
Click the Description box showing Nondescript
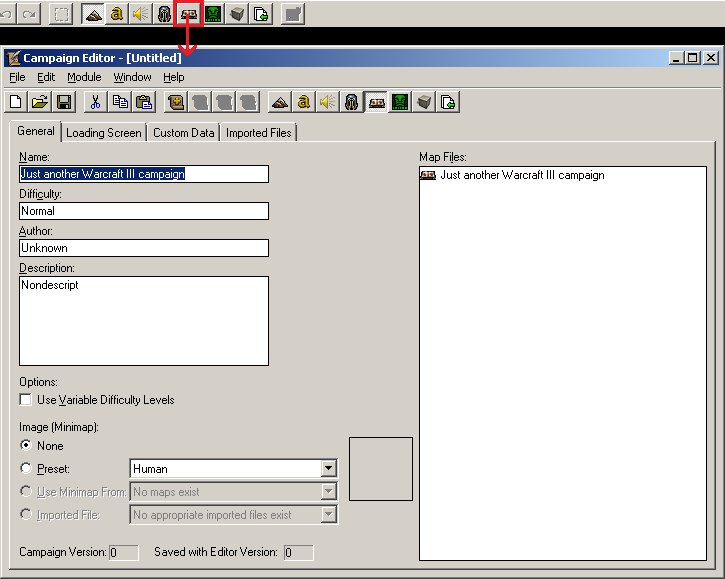tap(144, 321)
